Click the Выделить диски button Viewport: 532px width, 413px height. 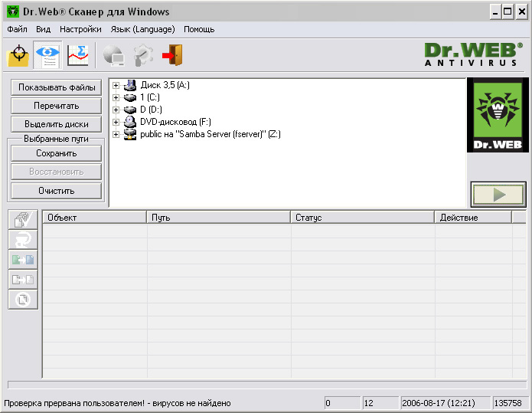click(x=57, y=123)
